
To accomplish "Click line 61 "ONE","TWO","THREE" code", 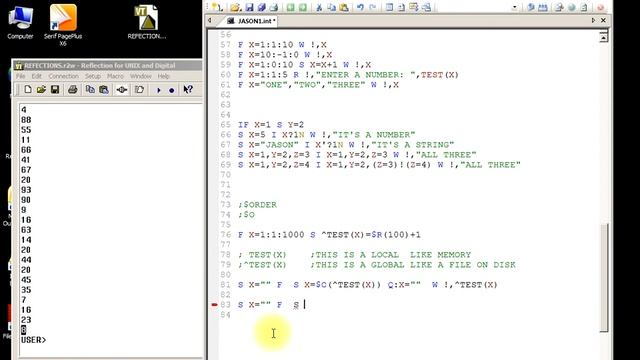I will tap(318, 84).
